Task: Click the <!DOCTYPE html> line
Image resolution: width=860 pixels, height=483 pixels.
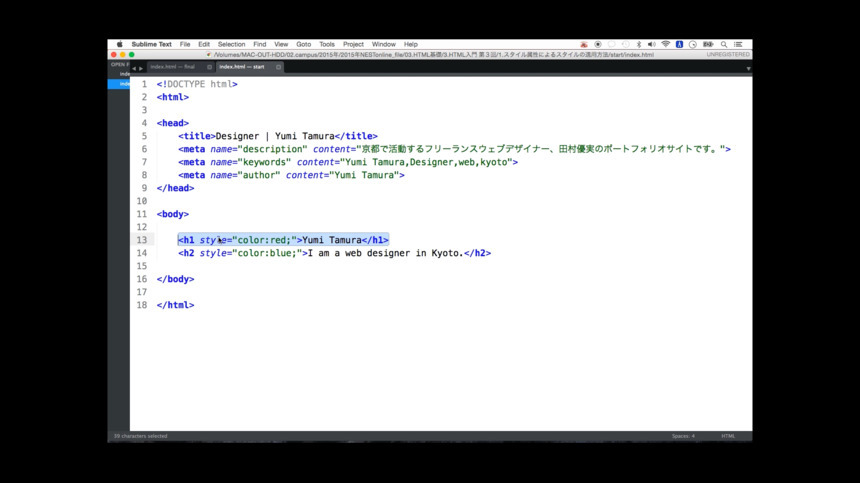Action: pos(197,84)
